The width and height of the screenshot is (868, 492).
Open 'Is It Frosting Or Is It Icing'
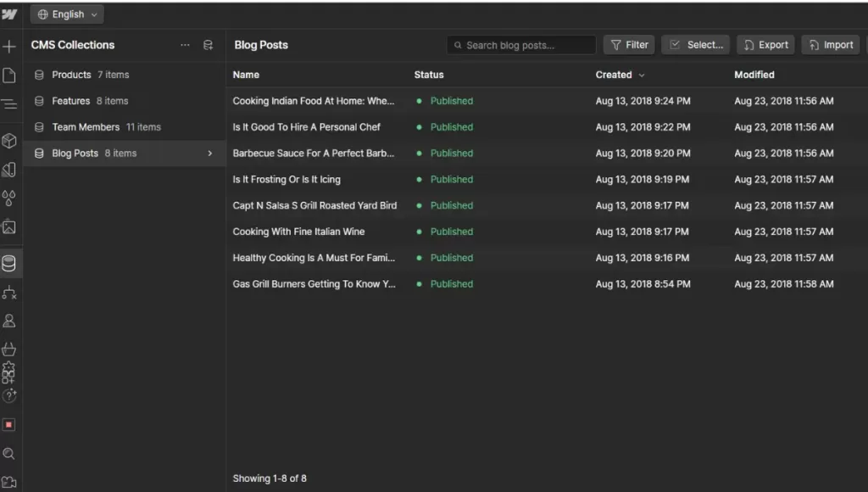pos(287,180)
